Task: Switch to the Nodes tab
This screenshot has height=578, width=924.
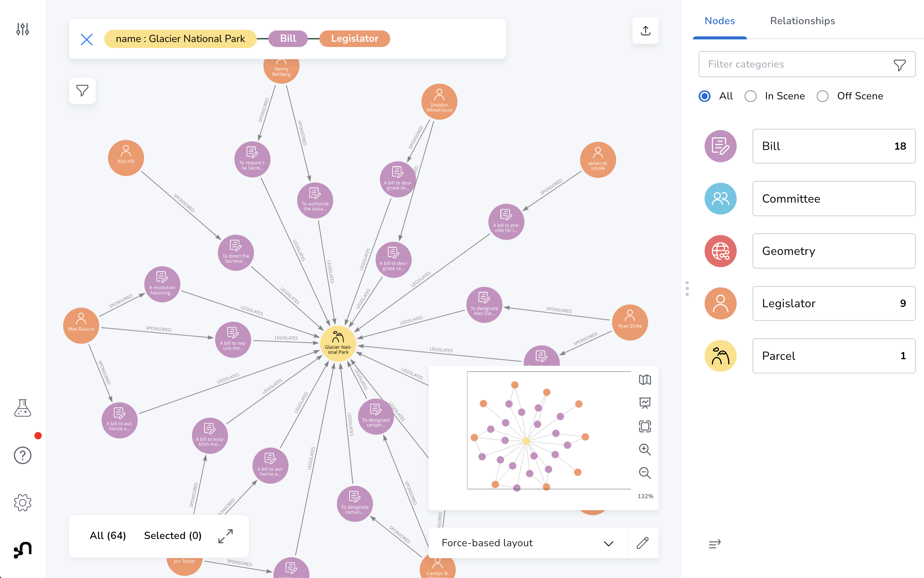Action: 719,21
